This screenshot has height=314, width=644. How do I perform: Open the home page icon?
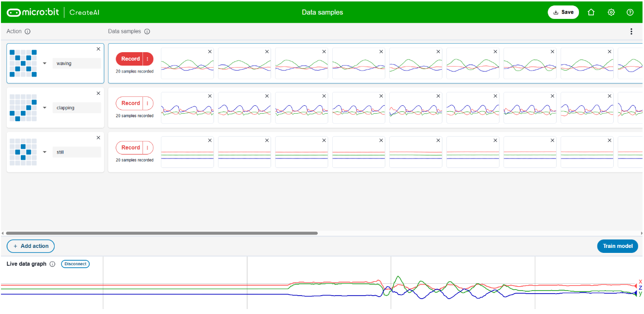click(x=591, y=12)
